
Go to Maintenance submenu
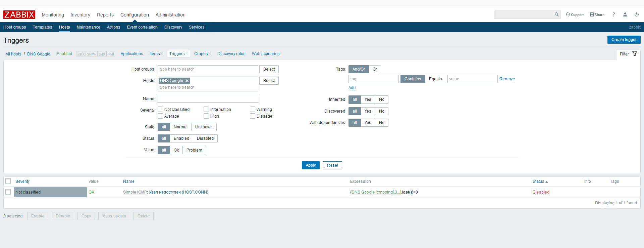pyautogui.click(x=89, y=27)
